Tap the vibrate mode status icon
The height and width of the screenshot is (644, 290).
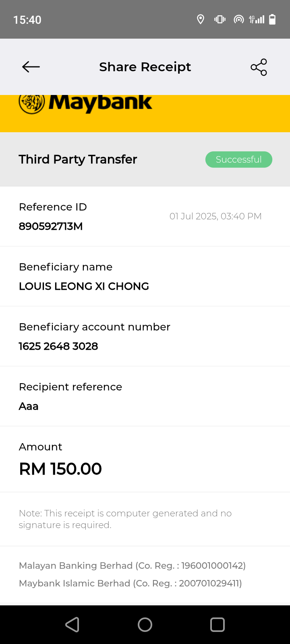220,19
